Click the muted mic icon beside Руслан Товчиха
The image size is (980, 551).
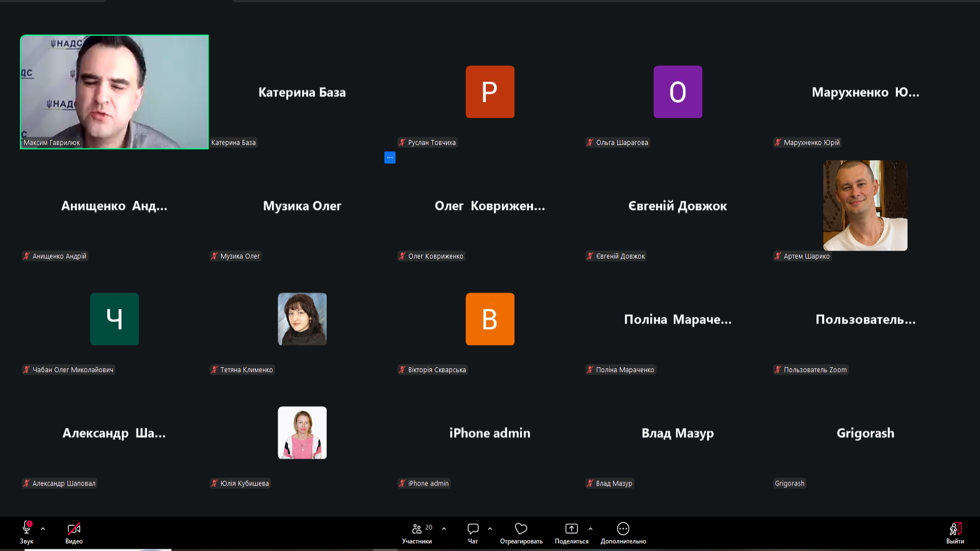pyautogui.click(x=402, y=142)
